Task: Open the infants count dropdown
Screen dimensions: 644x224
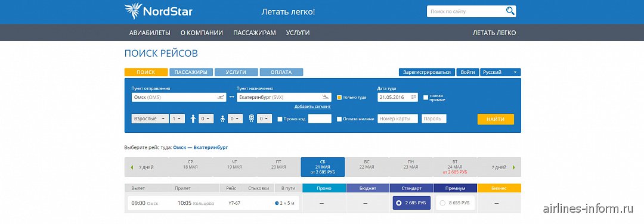Action: pyautogui.click(x=236, y=119)
